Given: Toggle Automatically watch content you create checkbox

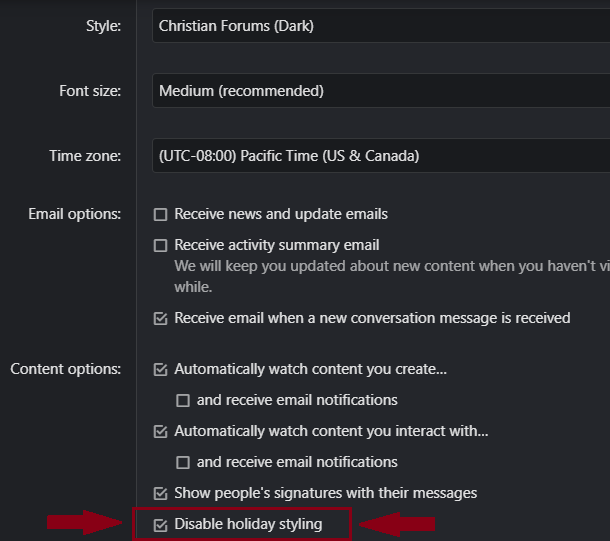Looking at the screenshot, I should 160,369.
